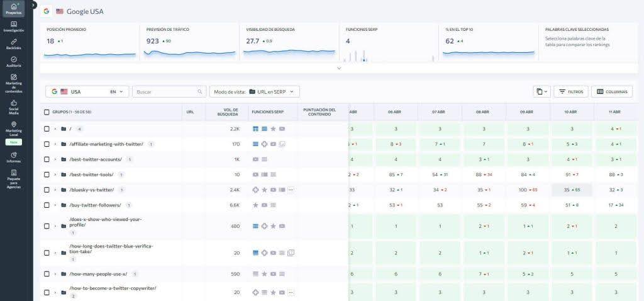Viewport: 644px width, 301px height.
Task: Click the Visibilidad de búsqueda trend chart
Action: (x=289, y=52)
